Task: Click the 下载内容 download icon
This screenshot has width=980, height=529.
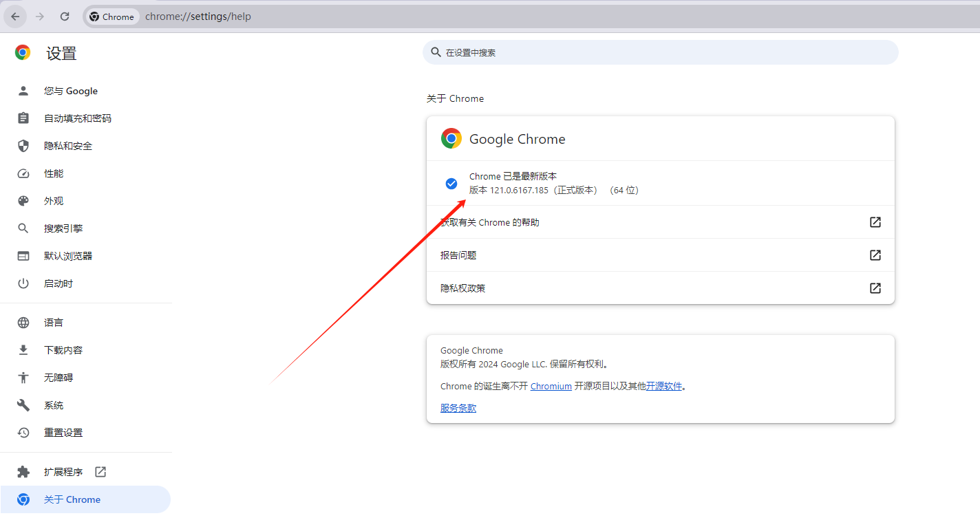Action: [23, 350]
